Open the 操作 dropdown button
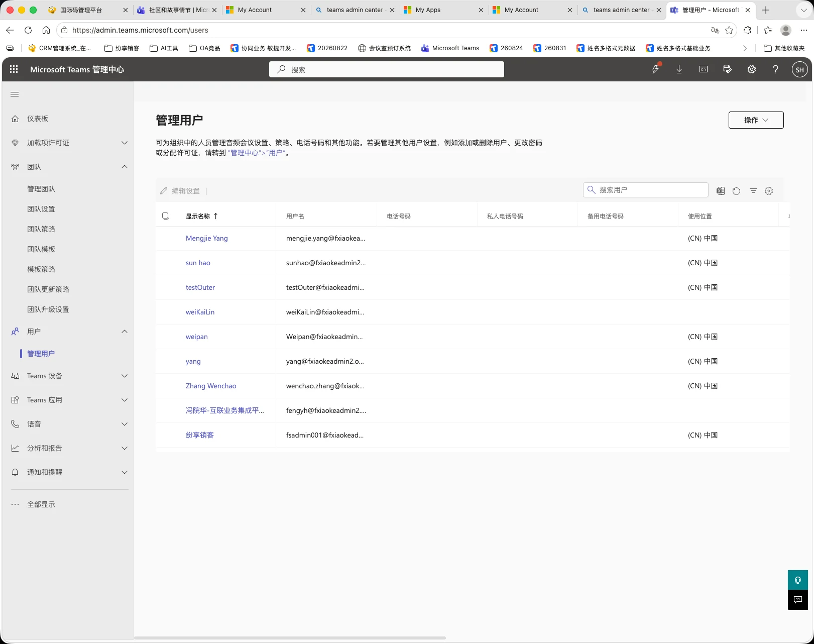The height and width of the screenshot is (644, 814). (x=756, y=120)
